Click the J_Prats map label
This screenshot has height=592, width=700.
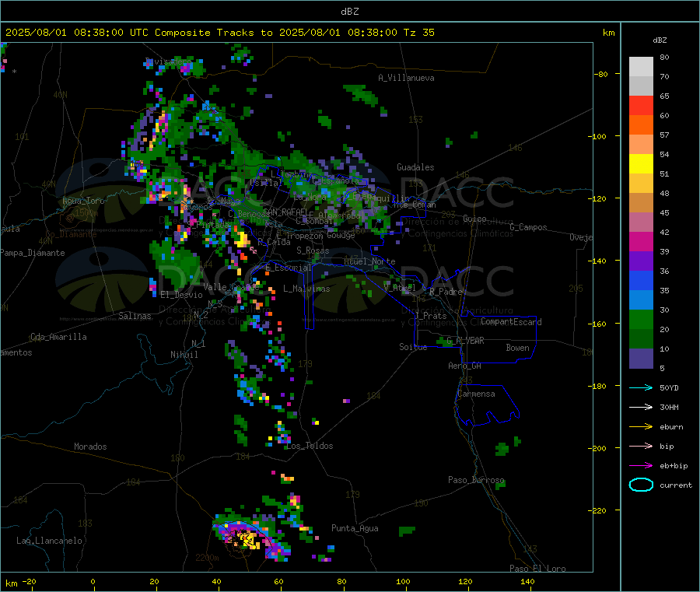[431, 316]
